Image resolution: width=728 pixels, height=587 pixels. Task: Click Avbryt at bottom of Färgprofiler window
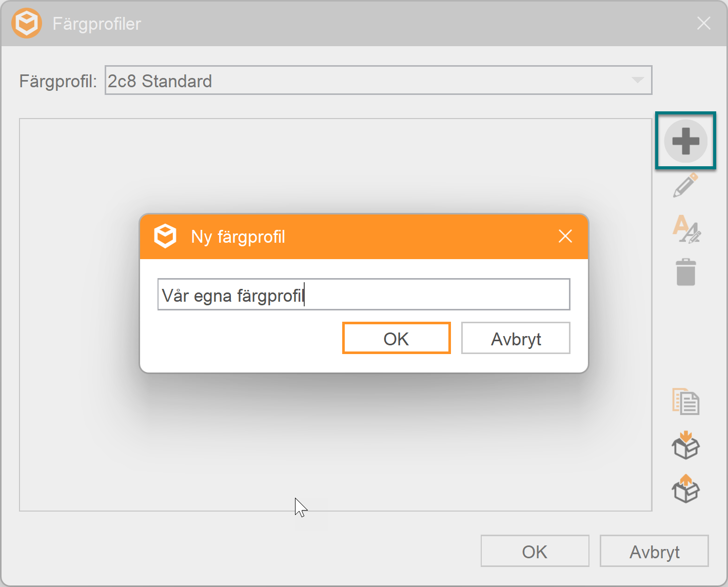(x=654, y=551)
